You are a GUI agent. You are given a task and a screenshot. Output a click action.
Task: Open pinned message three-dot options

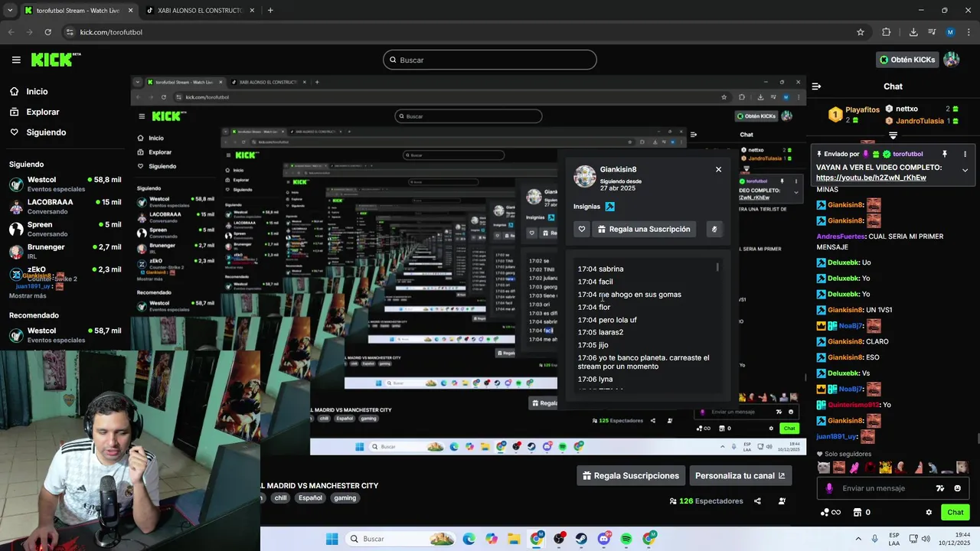coord(965,154)
